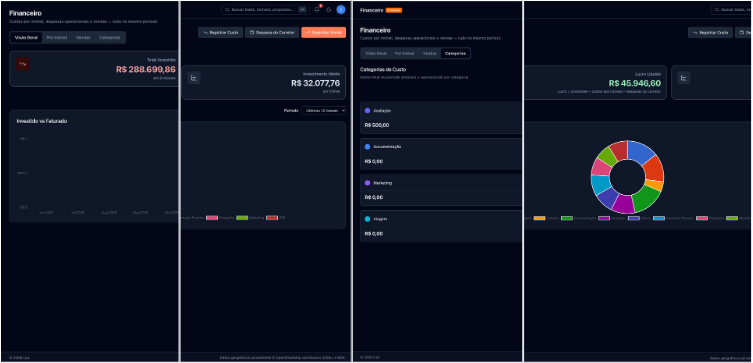Toggle dark mode with the moon icon
This screenshot has width=753, height=363.
[329, 9]
